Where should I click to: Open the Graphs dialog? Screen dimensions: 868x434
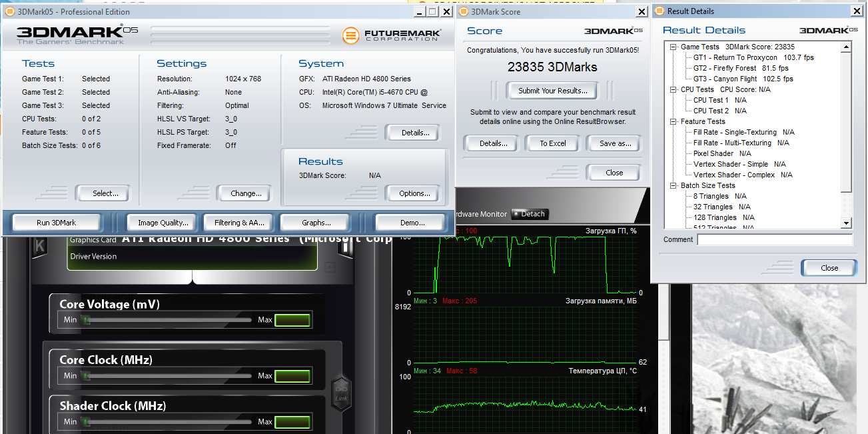tap(316, 223)
